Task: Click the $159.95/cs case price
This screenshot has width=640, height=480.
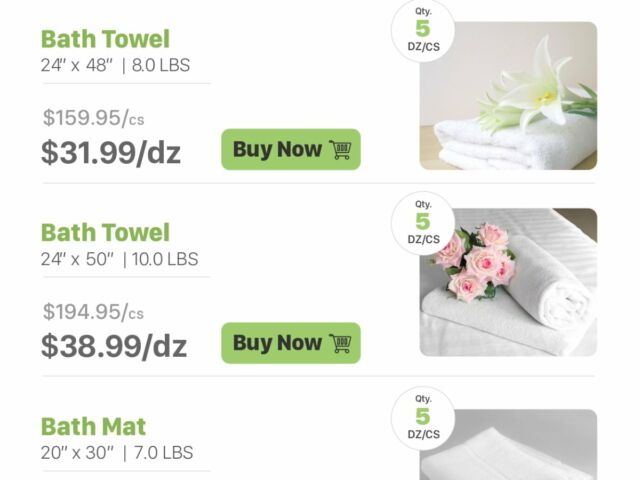Action: click(x=93, y=118)
